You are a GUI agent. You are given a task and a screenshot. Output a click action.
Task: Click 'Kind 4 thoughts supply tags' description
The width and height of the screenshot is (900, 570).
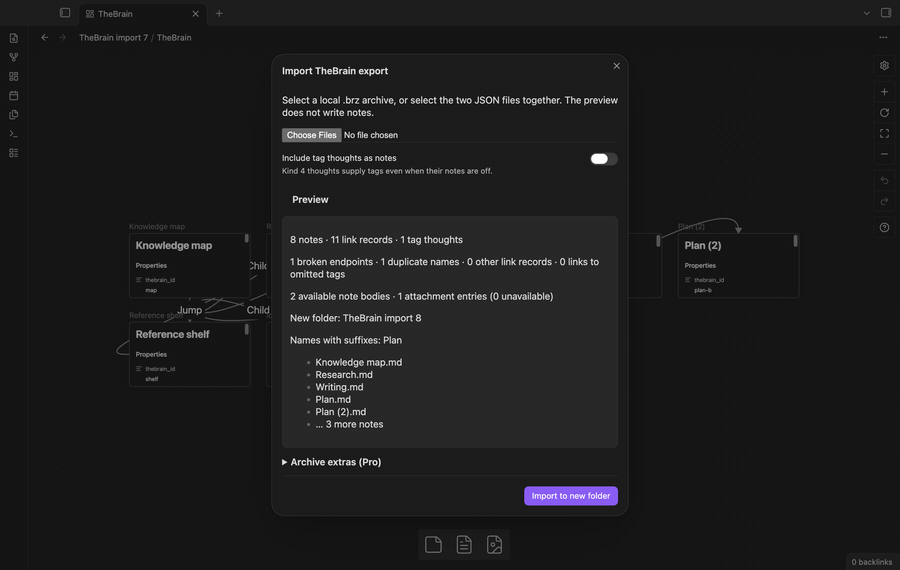pos(387,171)
